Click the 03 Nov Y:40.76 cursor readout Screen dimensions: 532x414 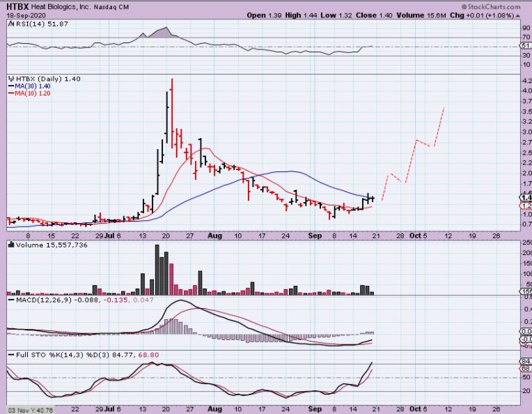[x=31, y=410]
